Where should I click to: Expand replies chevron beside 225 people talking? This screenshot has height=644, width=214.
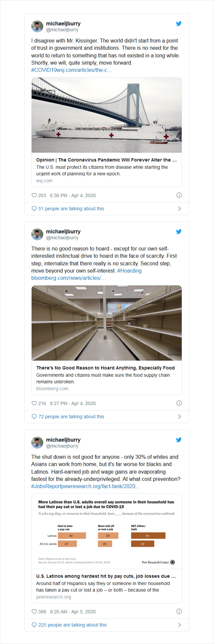coord(179,625)
